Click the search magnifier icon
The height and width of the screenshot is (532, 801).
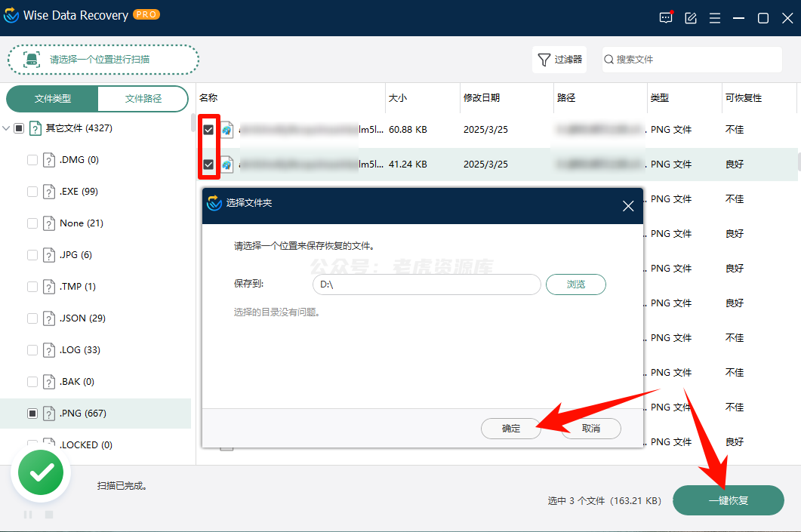(x=609, y=60)
